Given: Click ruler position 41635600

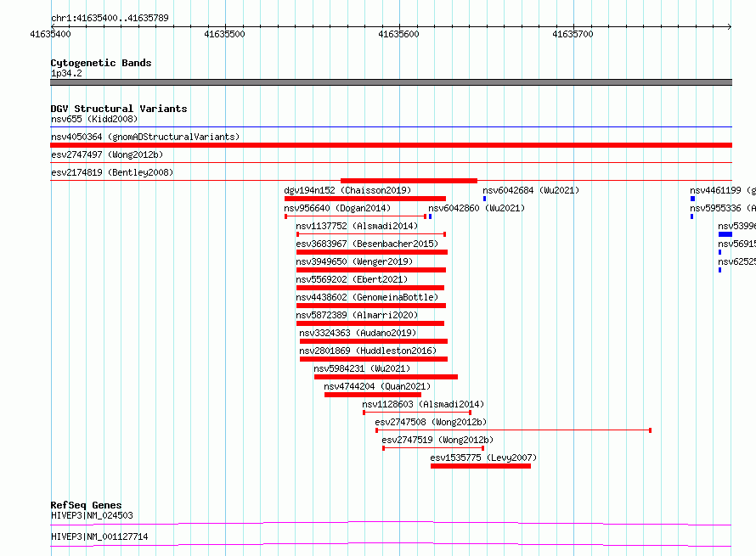Looking at the screenshot, I should click(x=398, y=34).
